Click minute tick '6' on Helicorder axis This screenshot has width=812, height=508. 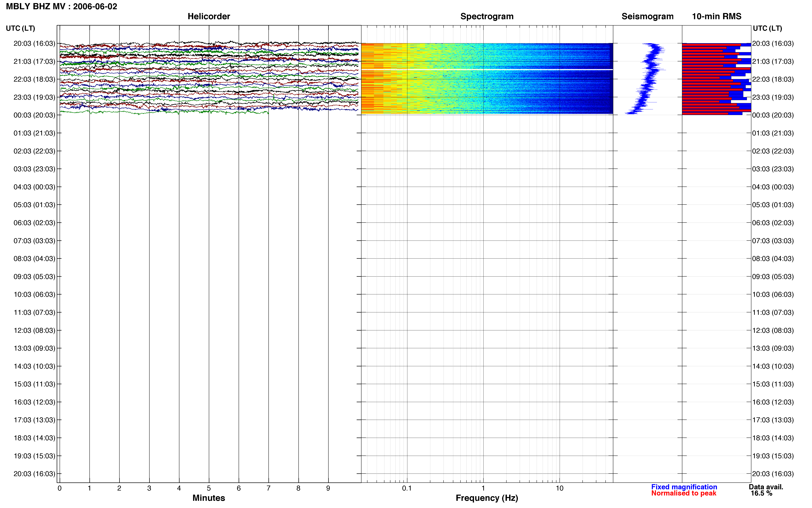(x=239, y=488)
